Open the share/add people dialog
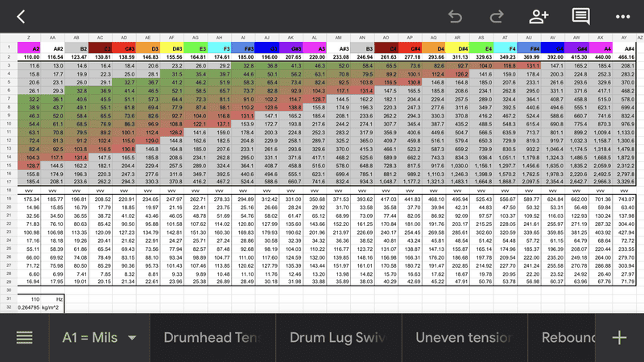644x362 pixels. pos(539,16)
